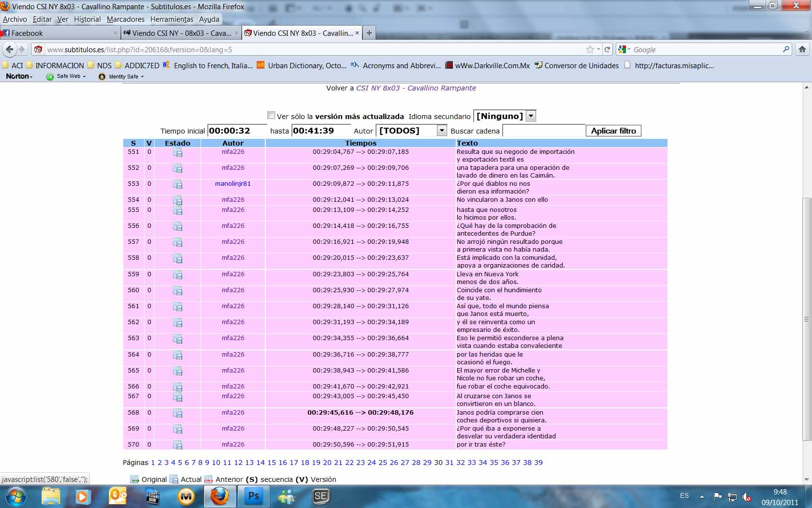Open author link manolinjr81
Screen dimensions: 812x508
tap(232, 184)
